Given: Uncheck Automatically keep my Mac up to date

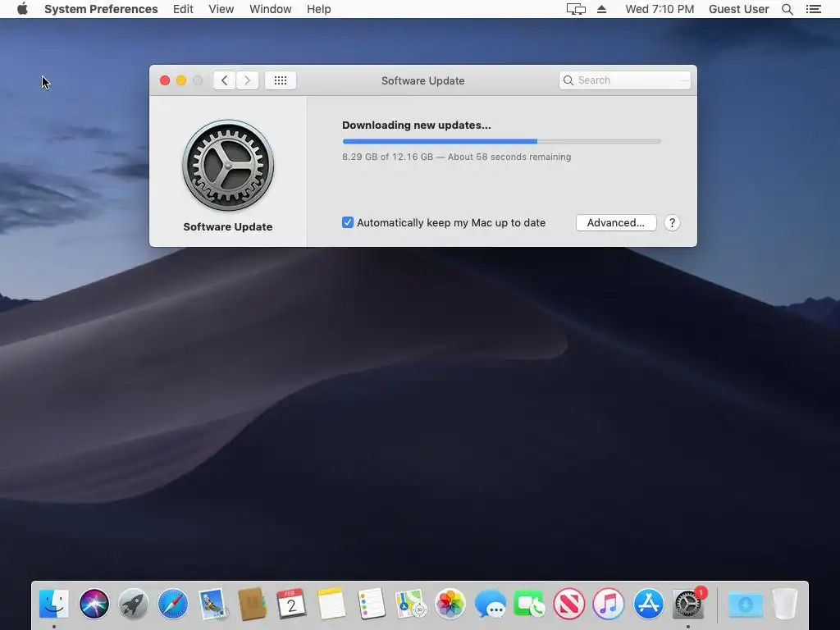Looking at the screenshot, I should [348, 222].
